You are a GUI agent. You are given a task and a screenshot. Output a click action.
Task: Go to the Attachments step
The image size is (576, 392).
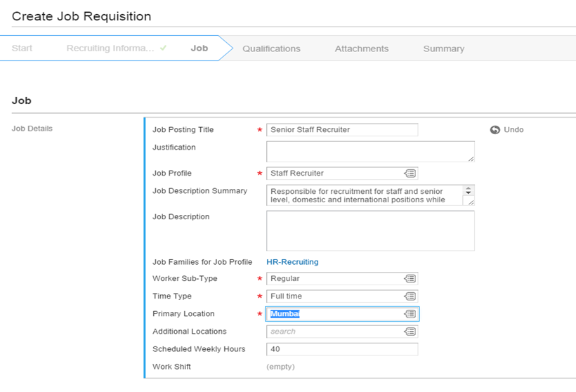coord(362,49)
